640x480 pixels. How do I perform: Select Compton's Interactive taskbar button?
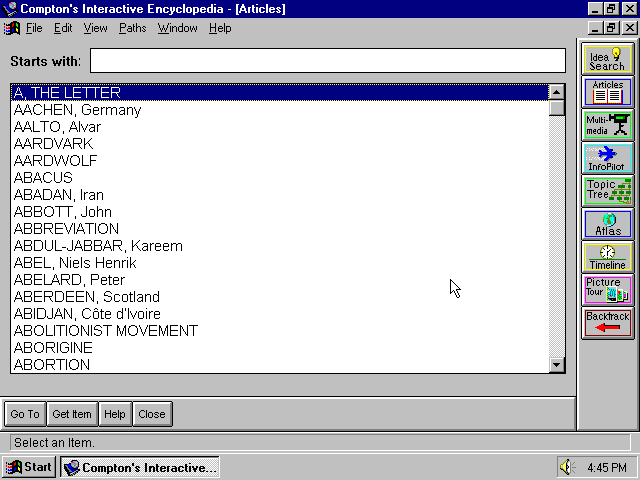140,467
